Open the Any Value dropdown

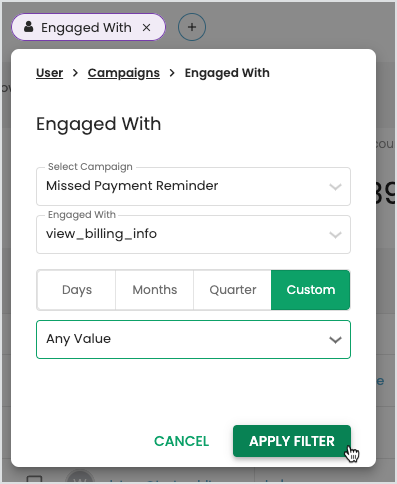point(193,339)
